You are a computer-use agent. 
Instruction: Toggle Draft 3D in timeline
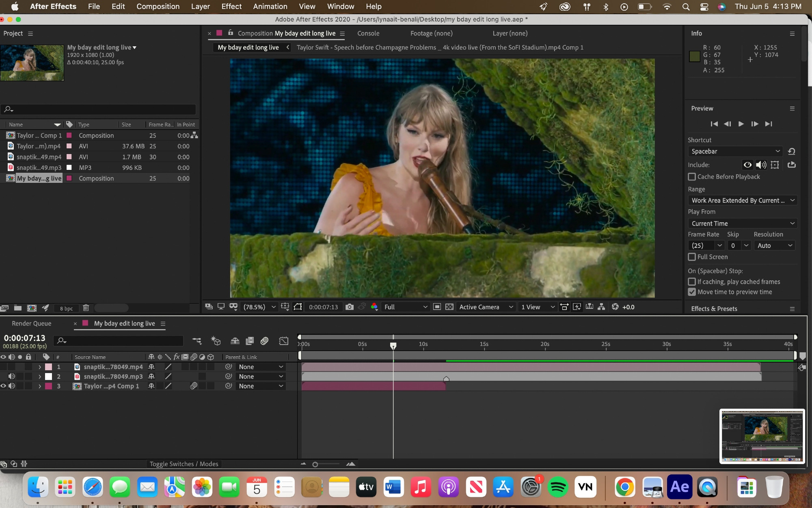216,341
